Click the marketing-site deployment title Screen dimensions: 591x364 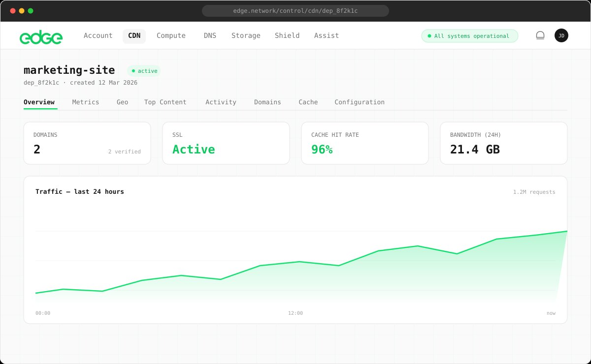click(69, 70)
